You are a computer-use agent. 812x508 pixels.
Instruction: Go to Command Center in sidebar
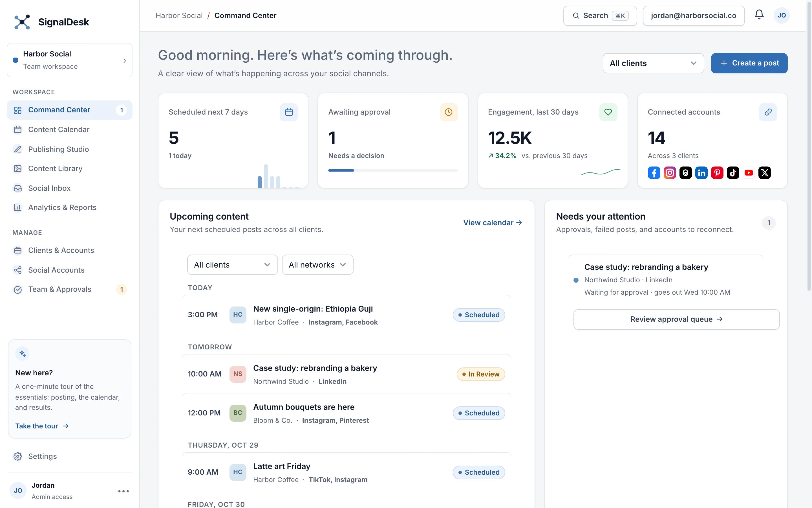tap(69, 110)
